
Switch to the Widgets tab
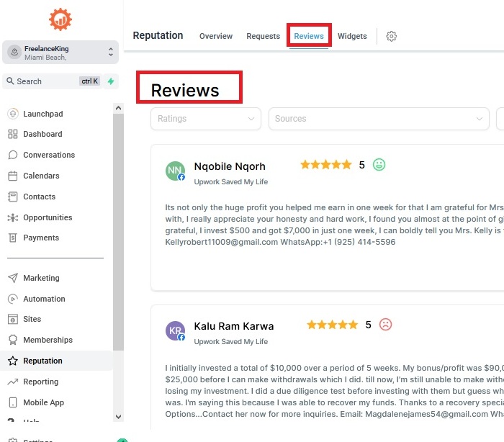click(352, 36)
